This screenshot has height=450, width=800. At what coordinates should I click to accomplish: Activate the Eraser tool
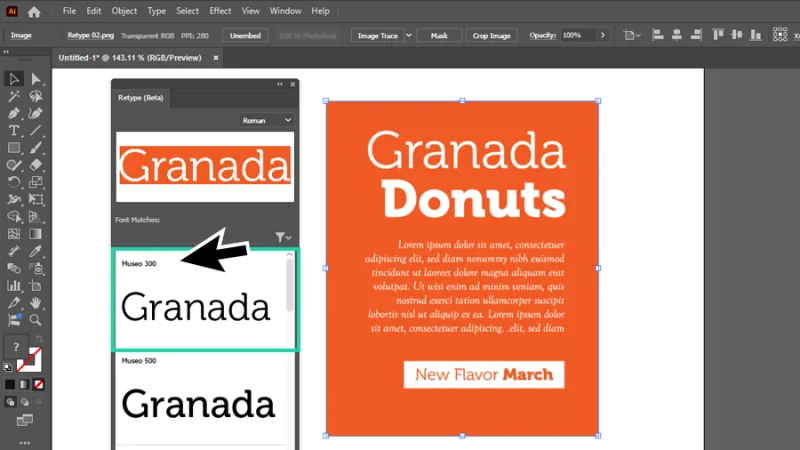(36, 165)
